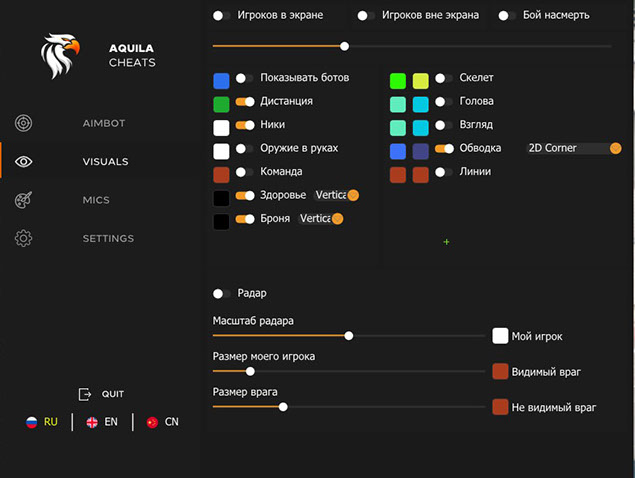Switch to the MICS tab

coord(96,200)
